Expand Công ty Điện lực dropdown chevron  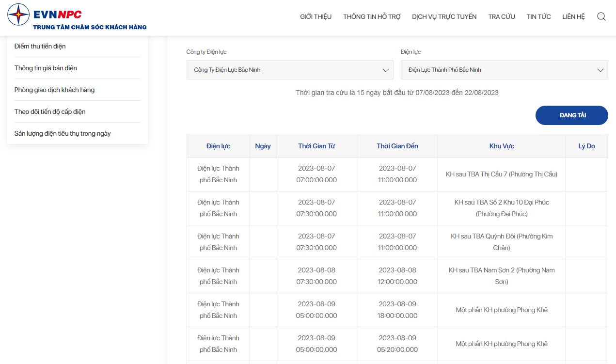tap(386, 70)
